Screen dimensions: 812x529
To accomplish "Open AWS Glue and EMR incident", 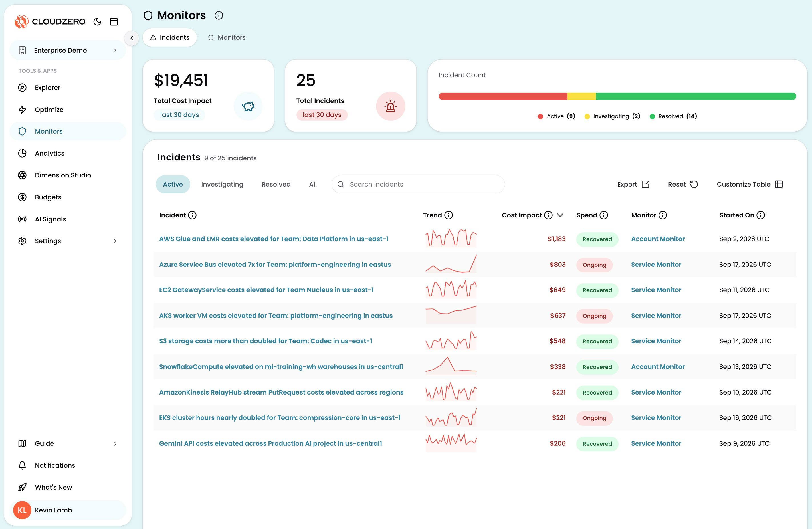I will point(274,239).
